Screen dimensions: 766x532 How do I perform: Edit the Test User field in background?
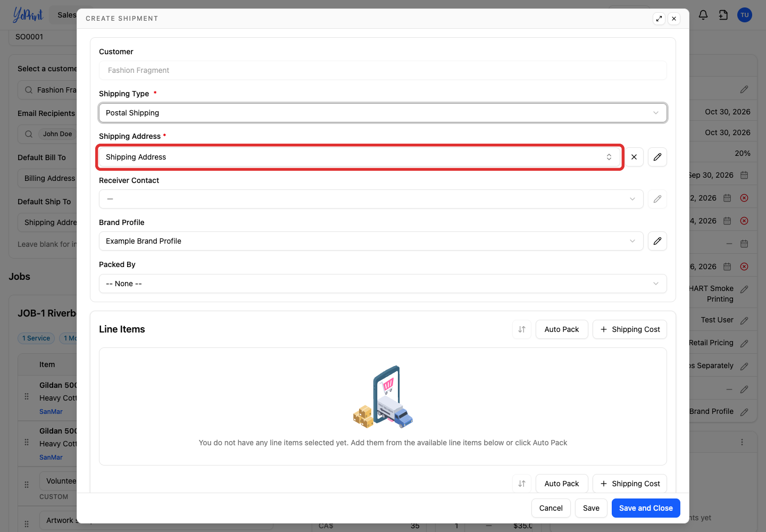point(744,321)
